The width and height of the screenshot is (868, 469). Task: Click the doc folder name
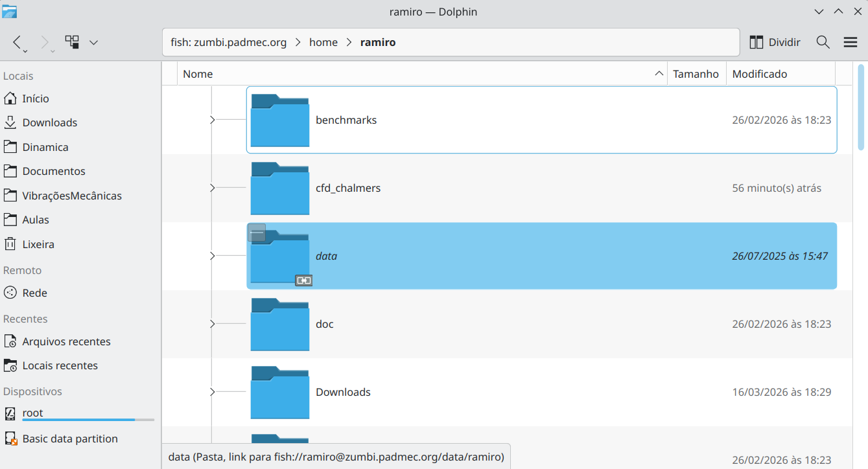point(325,324)
